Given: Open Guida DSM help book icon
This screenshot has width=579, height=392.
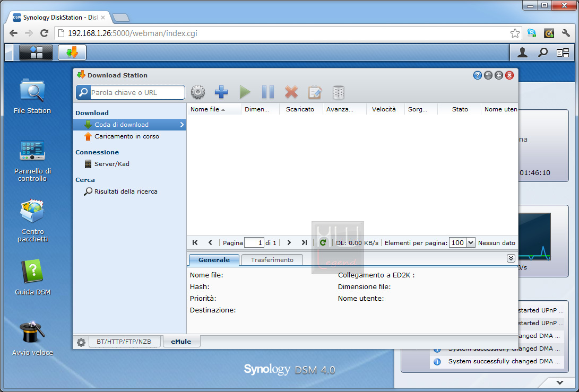Looking at the screenshot, I should [x=32, y=277].
